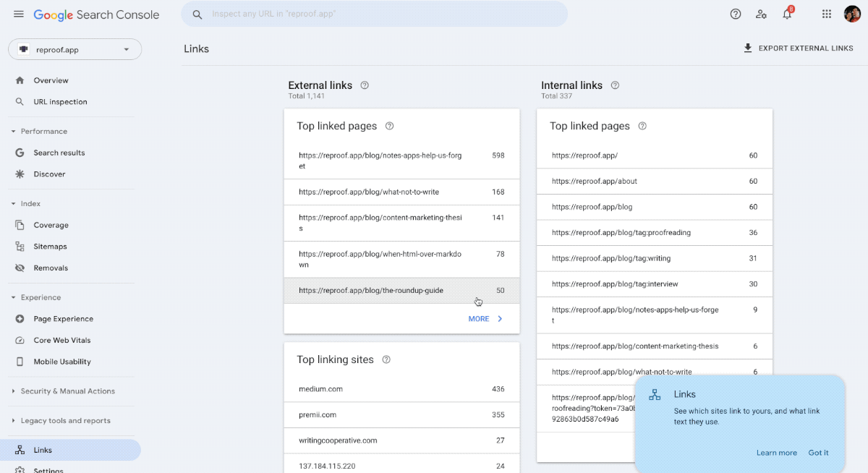Open premii.com linking site row
This screenshot has height=473, width=868.
click(401, 415)
